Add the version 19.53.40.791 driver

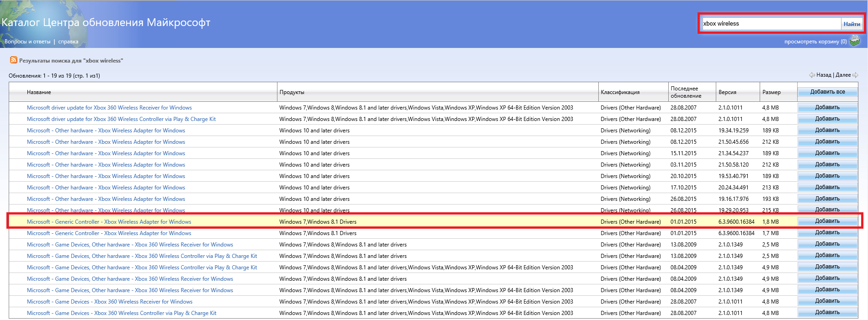[827, 176]
